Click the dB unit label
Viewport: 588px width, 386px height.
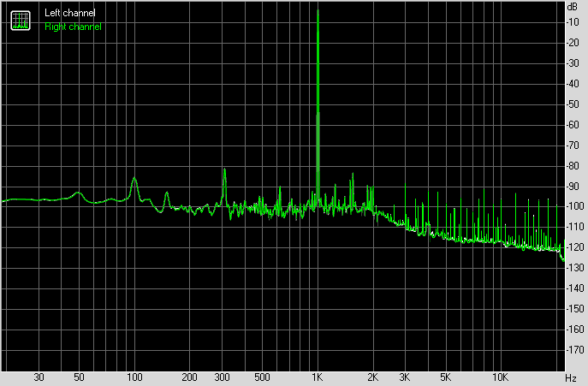[573, 7]
